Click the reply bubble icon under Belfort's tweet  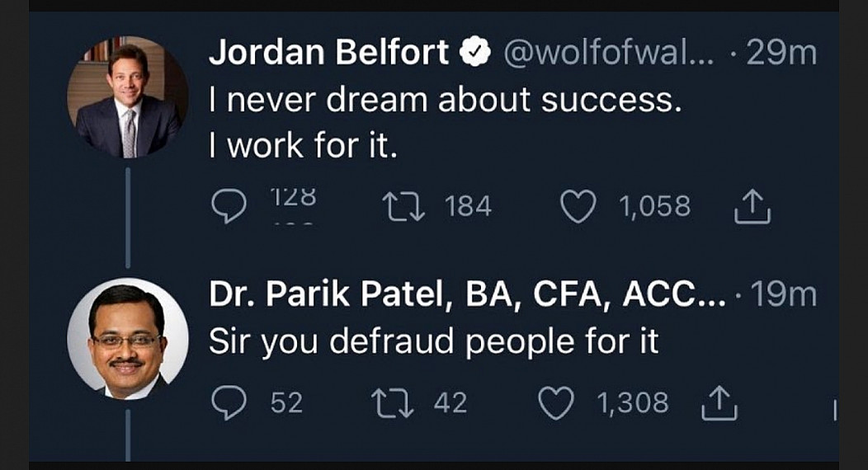pos(229,206)
